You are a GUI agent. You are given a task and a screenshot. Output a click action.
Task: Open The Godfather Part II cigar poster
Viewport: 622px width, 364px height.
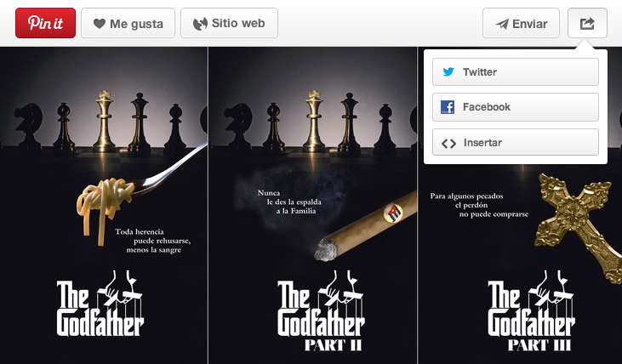pyautogui.click(x=313, y=206)
